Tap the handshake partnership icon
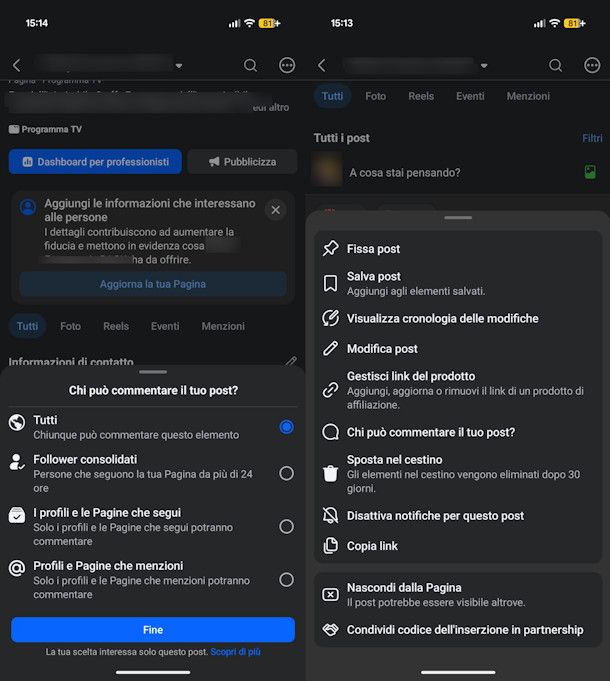Viewport: 610px width, 681px height. point(330,629)
